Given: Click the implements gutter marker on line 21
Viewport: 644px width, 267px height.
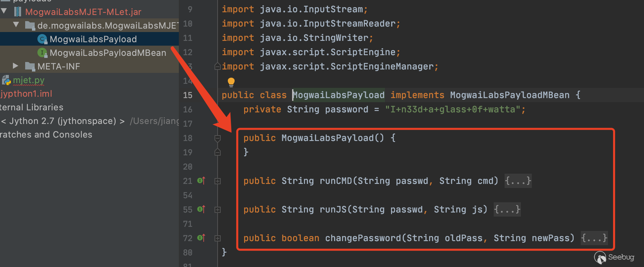Looking at the screenshot, I should pyautogui.click(x=201, y=180).
